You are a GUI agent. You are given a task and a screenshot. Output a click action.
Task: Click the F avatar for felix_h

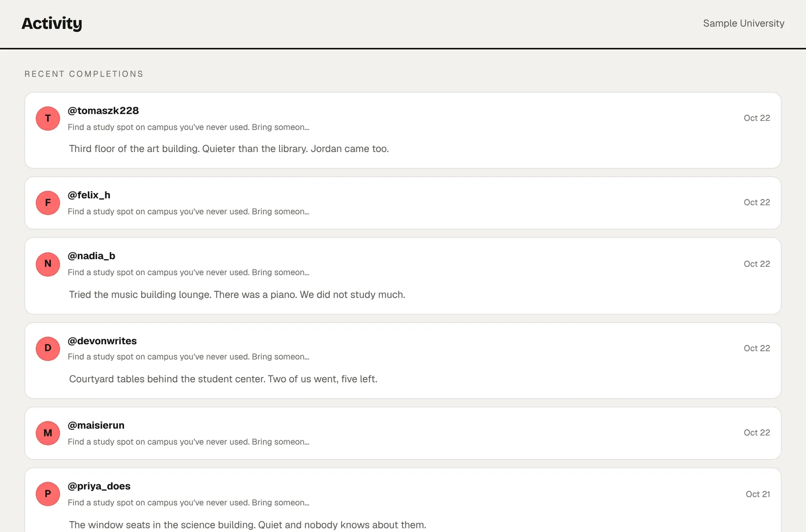point(48,203)
